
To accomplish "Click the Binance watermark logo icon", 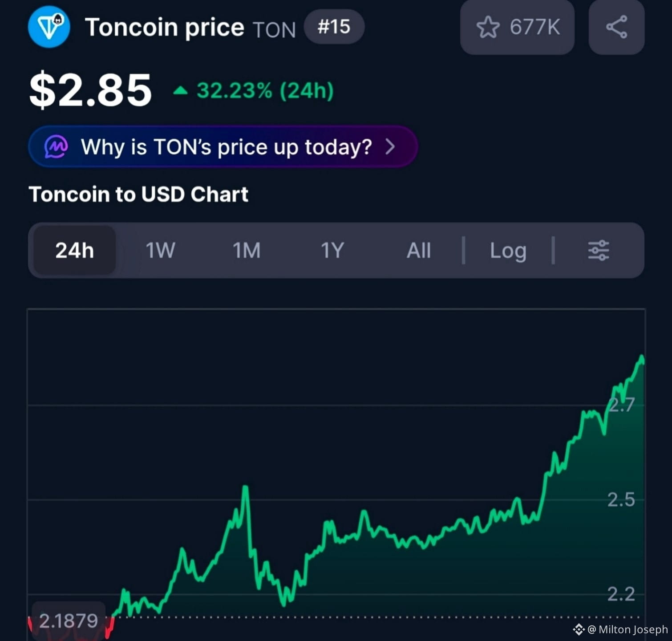I will [579, 629].
